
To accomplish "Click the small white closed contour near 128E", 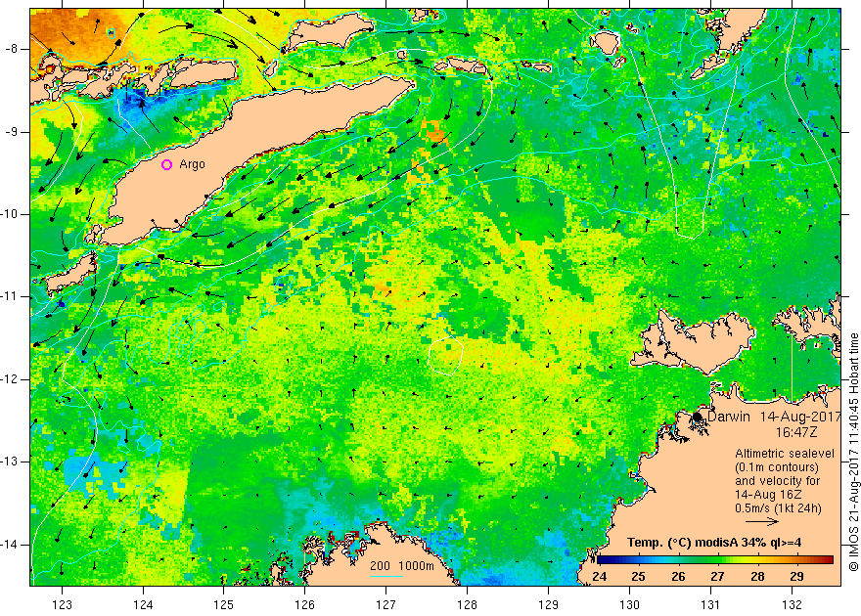I will tap(445, 356).
